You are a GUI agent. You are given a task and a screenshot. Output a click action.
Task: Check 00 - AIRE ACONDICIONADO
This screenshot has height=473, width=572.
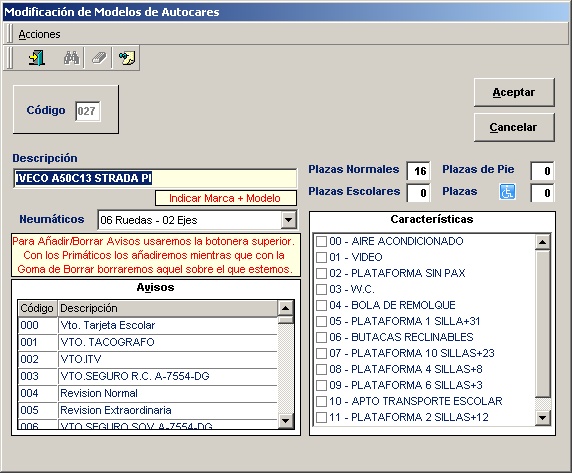pos(321,241)
